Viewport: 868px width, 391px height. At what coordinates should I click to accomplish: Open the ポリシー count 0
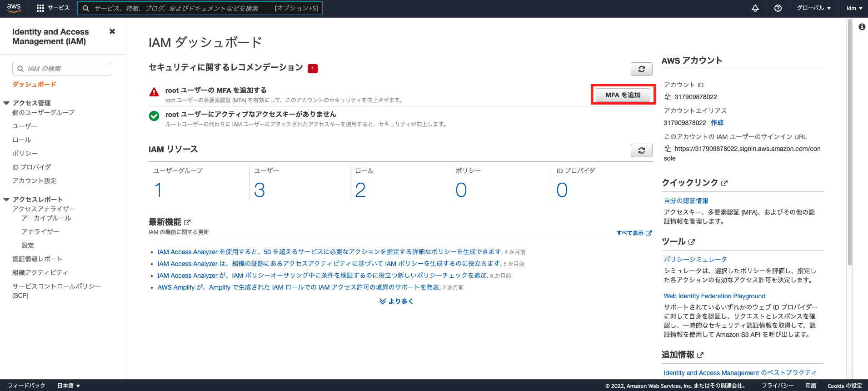pos(461,190)
